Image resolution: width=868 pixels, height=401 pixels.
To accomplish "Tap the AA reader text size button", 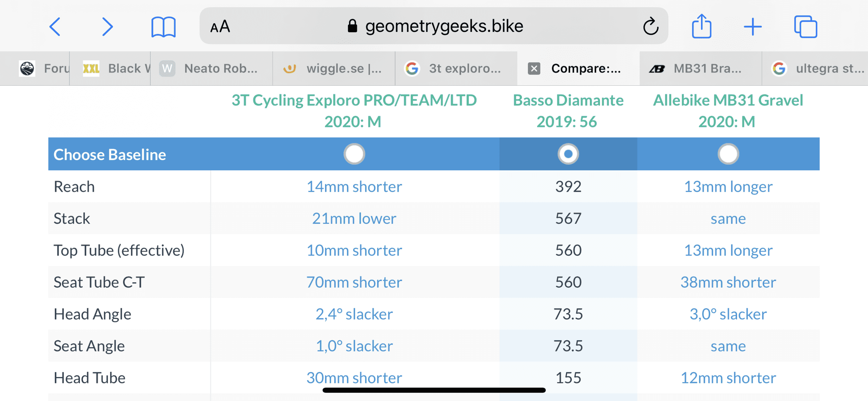I will 220,26.
